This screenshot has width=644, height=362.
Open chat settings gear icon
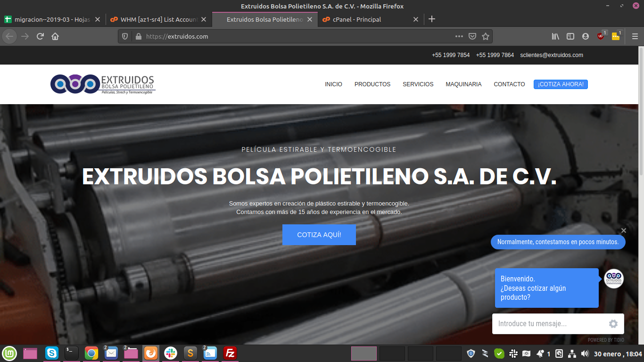pyautogui.click(x=613, y=324)
